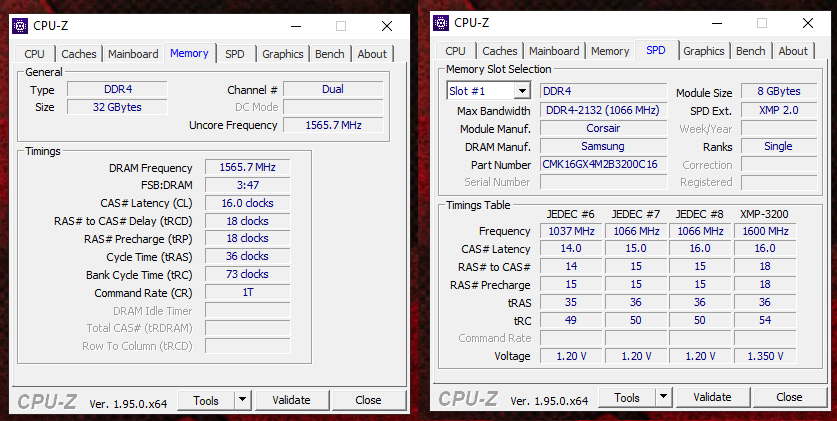Show About tab in left window
Viewport: 837px width, 421px height.
372,54
